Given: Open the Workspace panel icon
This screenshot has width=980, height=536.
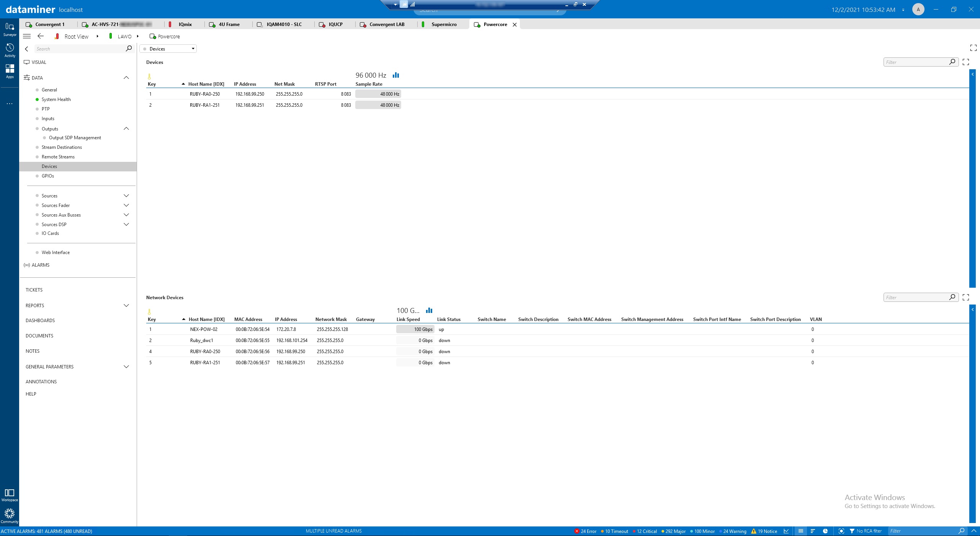Looking at the screenshot, I should tap(10, 495).
